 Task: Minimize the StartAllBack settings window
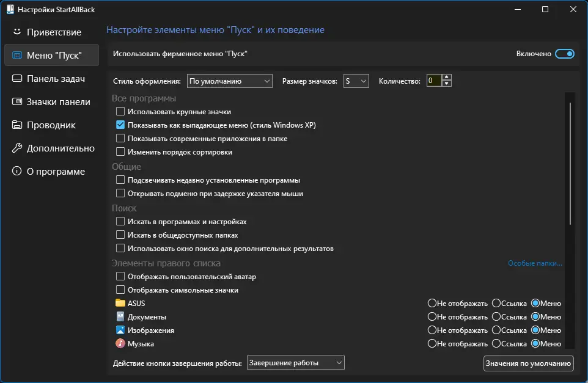point(518,9)
